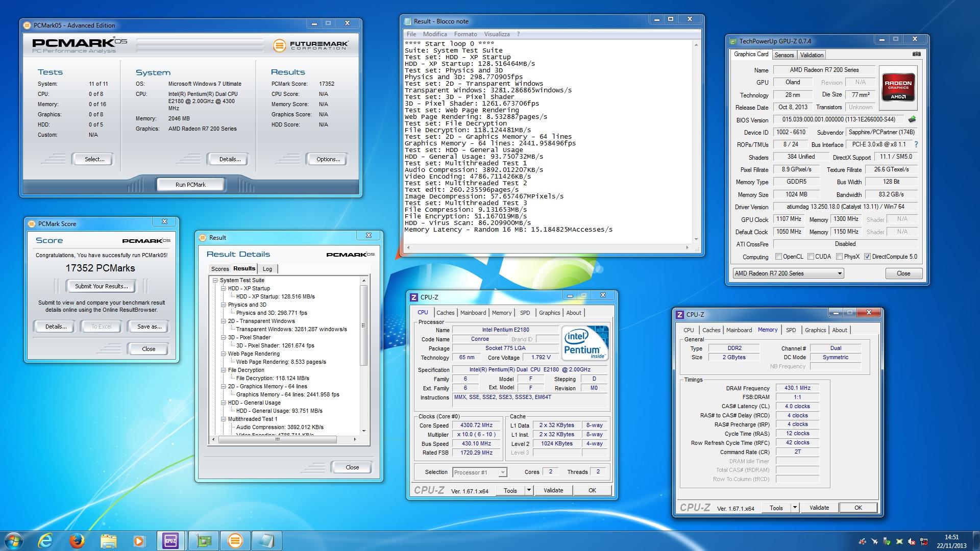The height and width of the screenshot is (551, 980).
Task: Open the Formato menu in Notepad
Action: pos(465,34)
